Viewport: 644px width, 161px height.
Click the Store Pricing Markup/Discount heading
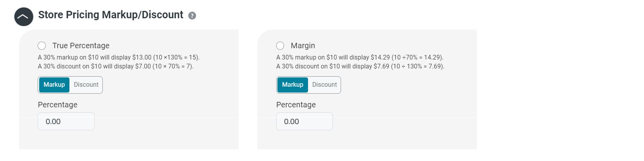pyautogui.click(x=111, y=15)
